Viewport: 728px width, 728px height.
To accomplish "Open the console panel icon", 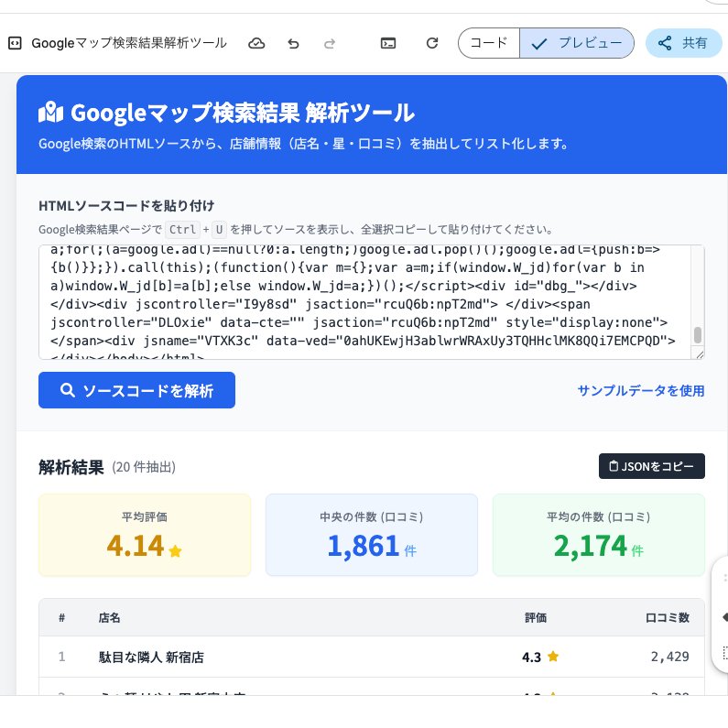I will click(x=388, y=43).
